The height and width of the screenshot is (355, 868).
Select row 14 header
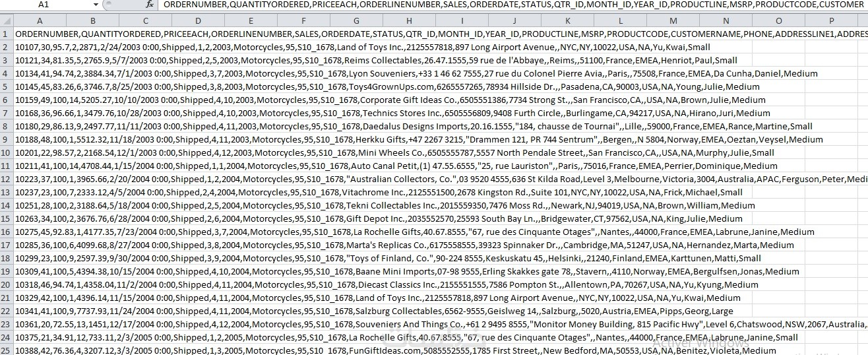(x=7, y=205)
